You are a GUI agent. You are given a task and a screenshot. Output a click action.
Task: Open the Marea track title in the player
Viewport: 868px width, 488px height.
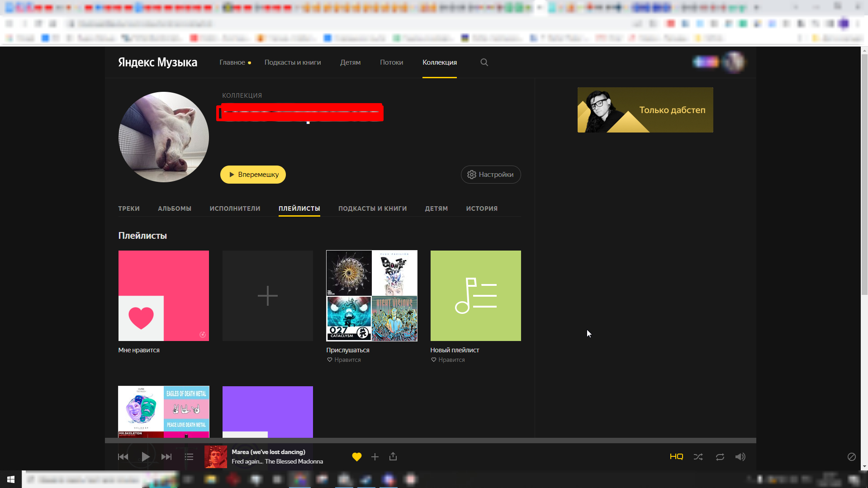269,452
